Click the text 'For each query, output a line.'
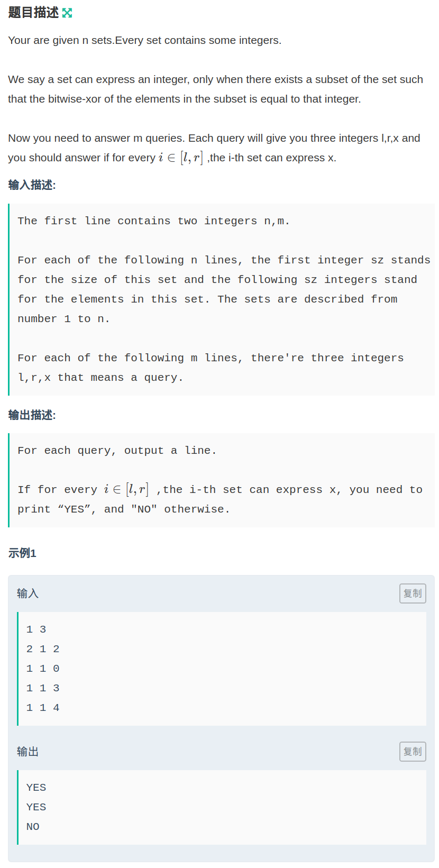 coord(117,451)
